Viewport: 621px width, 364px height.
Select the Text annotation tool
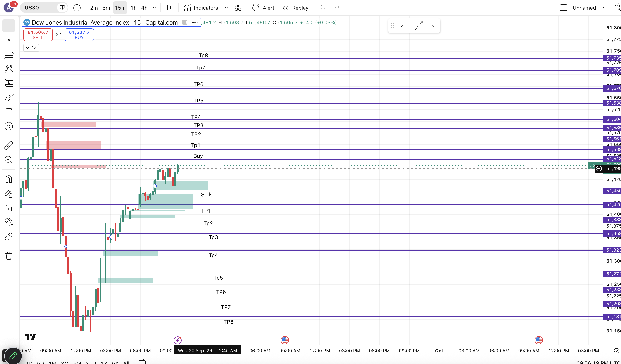tap(9, 112)
